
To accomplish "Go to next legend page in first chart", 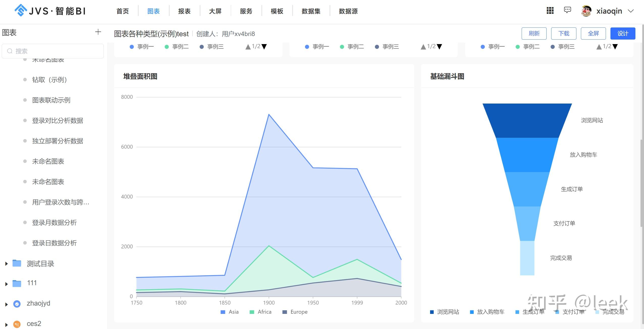I will tap(264, 47).
